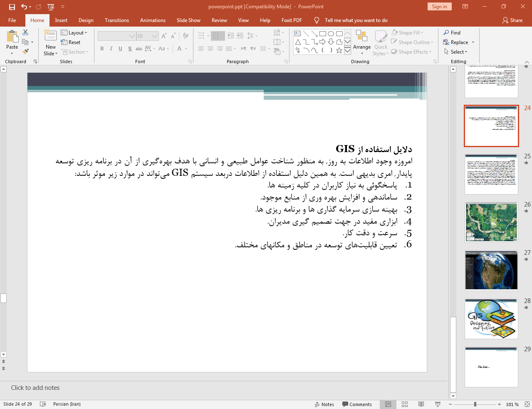Align text left
Screen dimensions: 532x409
[201, 49]
